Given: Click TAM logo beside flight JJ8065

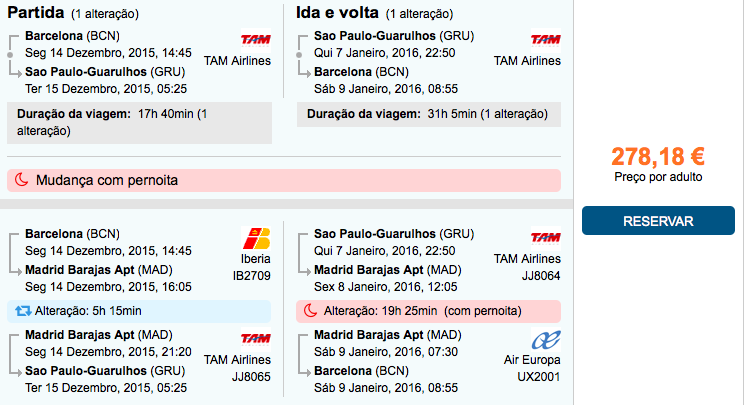Looking at the screenshot, I should coord(256,338).
